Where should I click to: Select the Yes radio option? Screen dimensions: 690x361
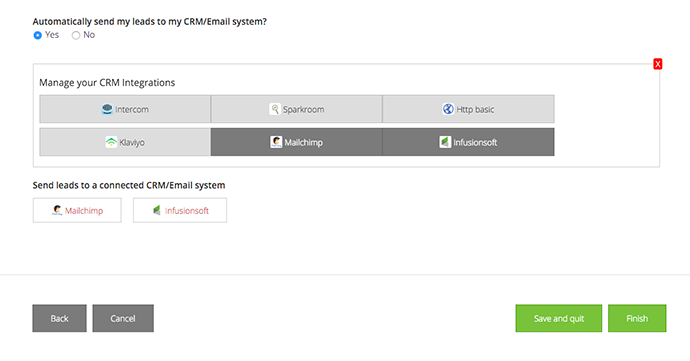tap(38, 35)
